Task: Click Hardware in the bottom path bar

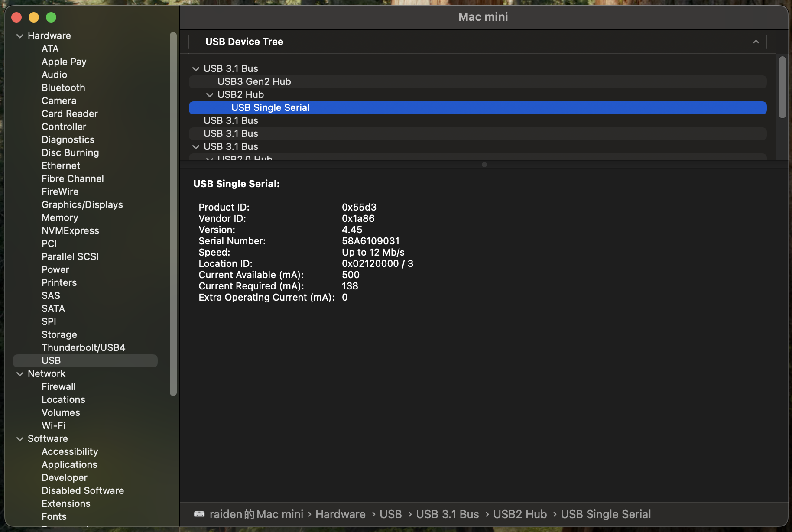Action: (x=341, y=514)
